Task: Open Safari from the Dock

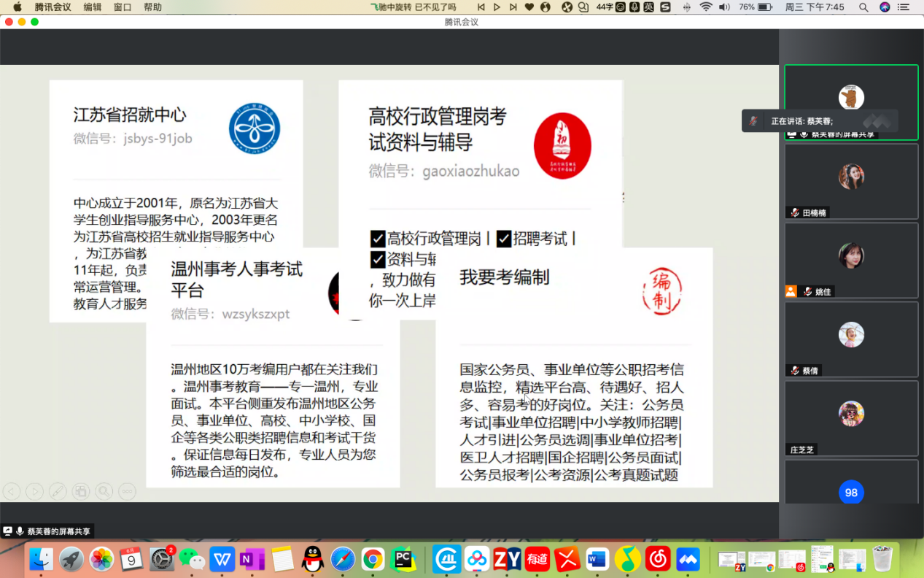Action: pyautogui.click(x=343, y=559)
